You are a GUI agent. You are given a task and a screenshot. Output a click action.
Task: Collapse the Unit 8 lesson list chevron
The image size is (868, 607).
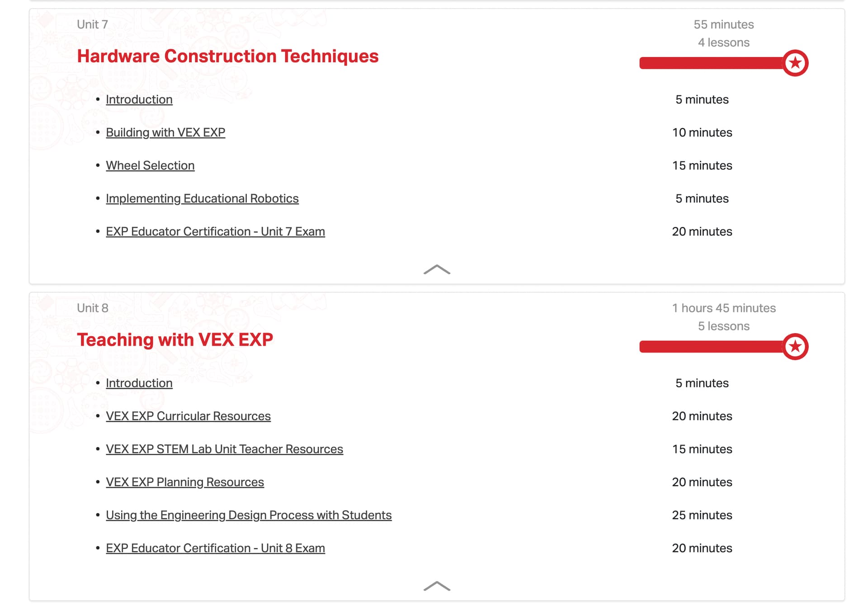click(x=437, y=586)
